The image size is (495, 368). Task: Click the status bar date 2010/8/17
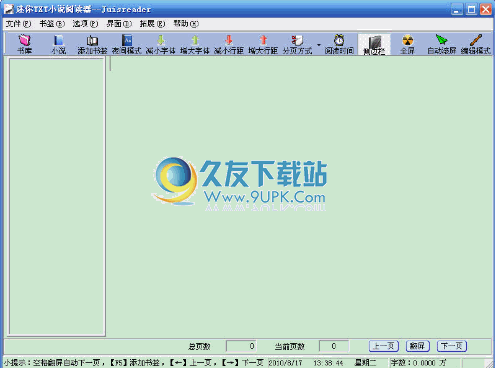click(285, 363)
